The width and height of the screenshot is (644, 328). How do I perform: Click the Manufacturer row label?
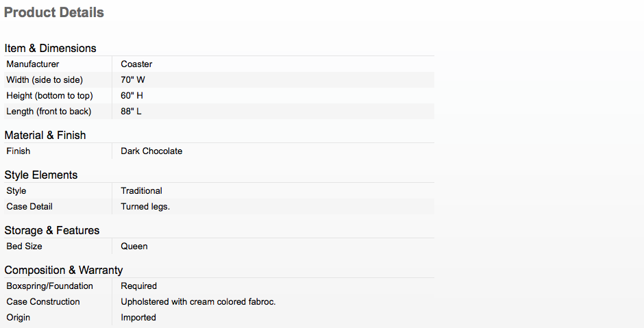[33, 64]
